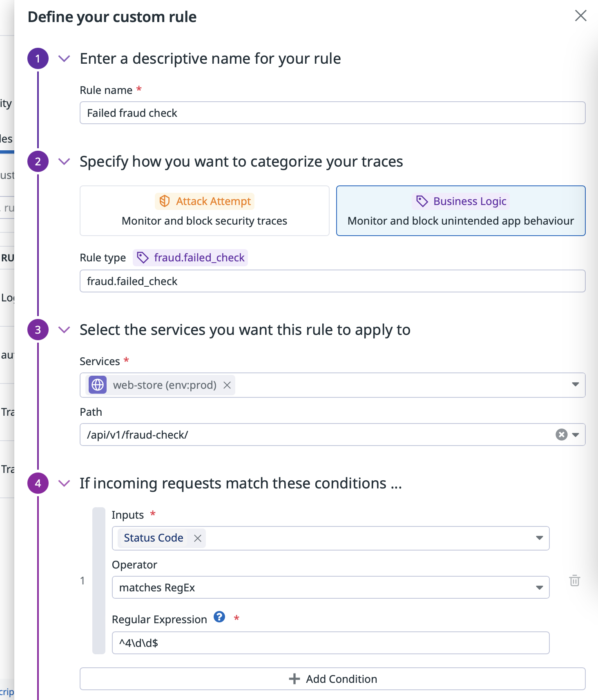Collapse step 3 services section
The width and height of the screenshot is (598, 700).
point(64,330)
